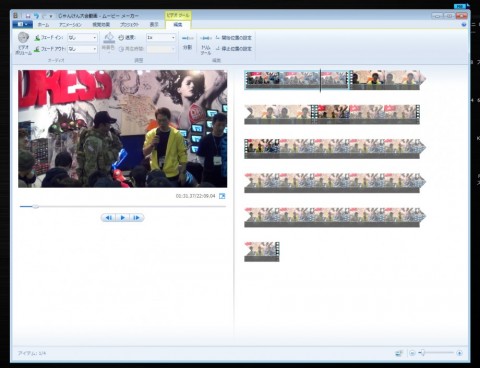Screen dimensions: 480x368
Task: Switch to the Animation (アニメーション) tab
Action: pyautogui.click(x=70, y=25)
